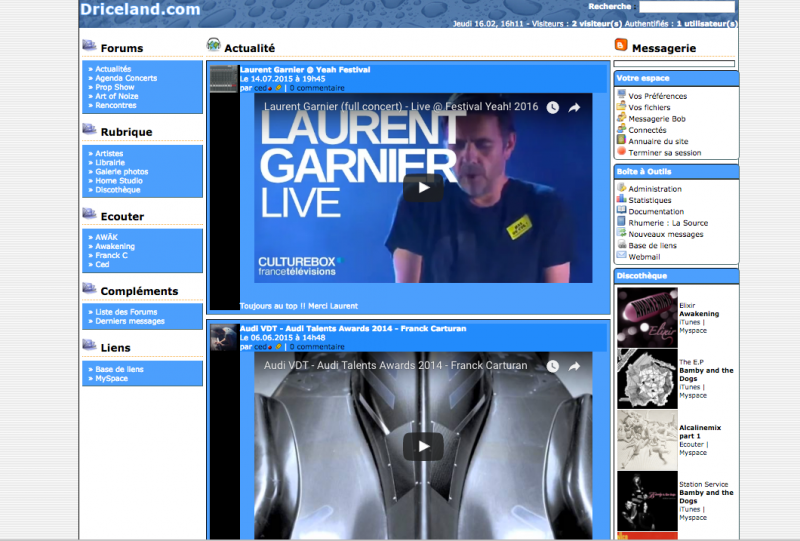Click the Driceland.com site title
Viewport: 800px width, 541px height.
pos(140,9)
